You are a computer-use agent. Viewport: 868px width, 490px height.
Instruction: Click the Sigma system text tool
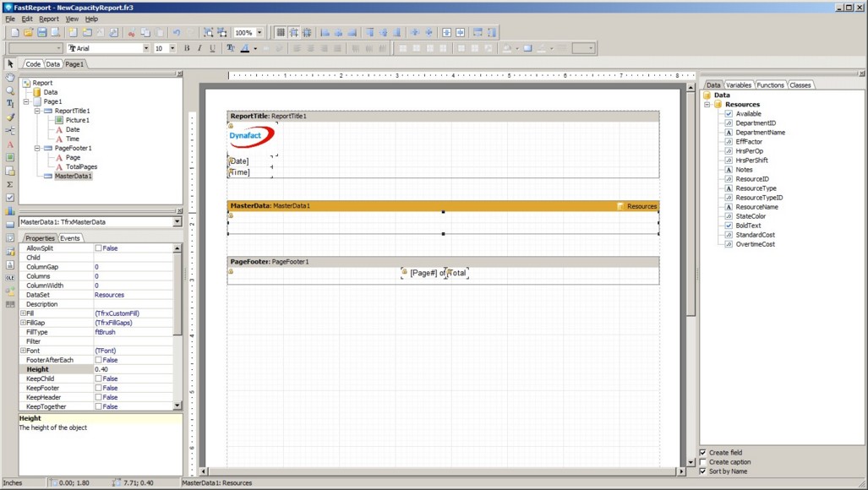10,184
